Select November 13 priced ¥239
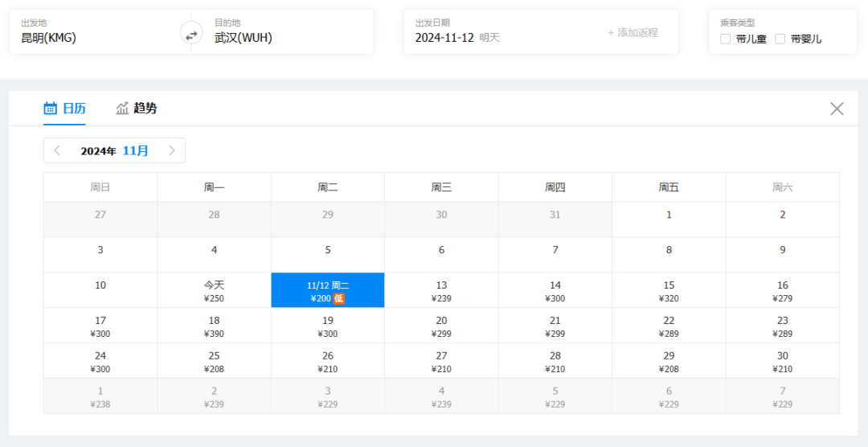This screenshot has height=447, width=868. (442, 290)
